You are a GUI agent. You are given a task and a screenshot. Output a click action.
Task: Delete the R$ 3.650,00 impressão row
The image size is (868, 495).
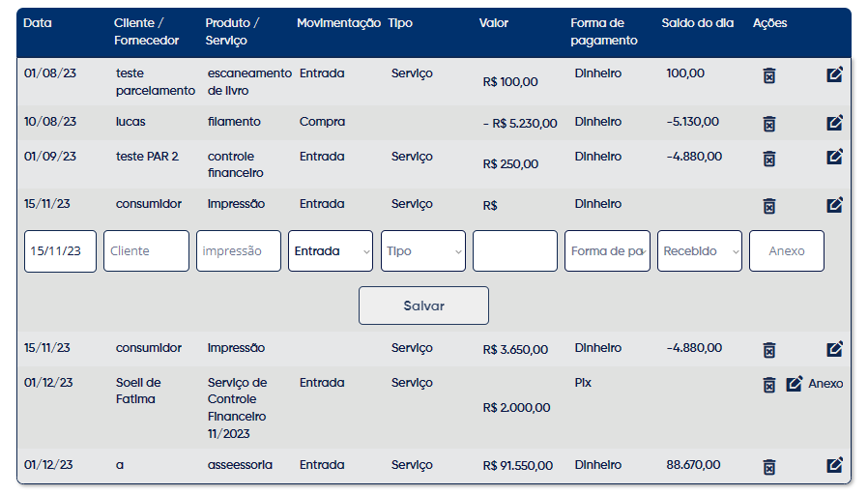(x=768, y=350)
